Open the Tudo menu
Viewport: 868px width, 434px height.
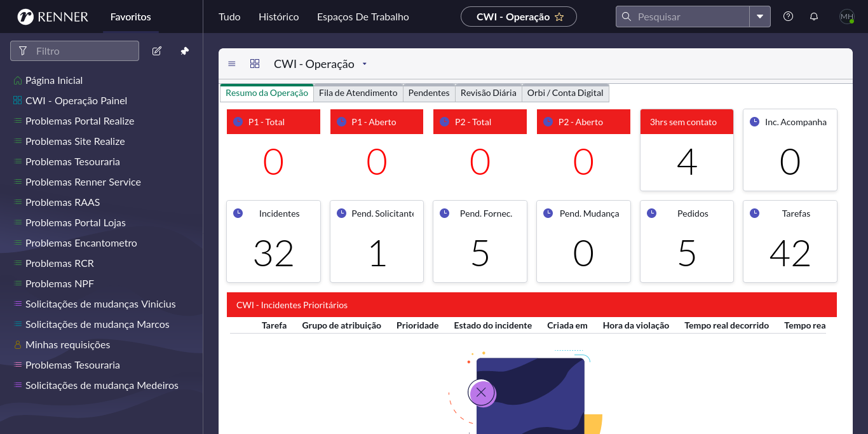229,17
